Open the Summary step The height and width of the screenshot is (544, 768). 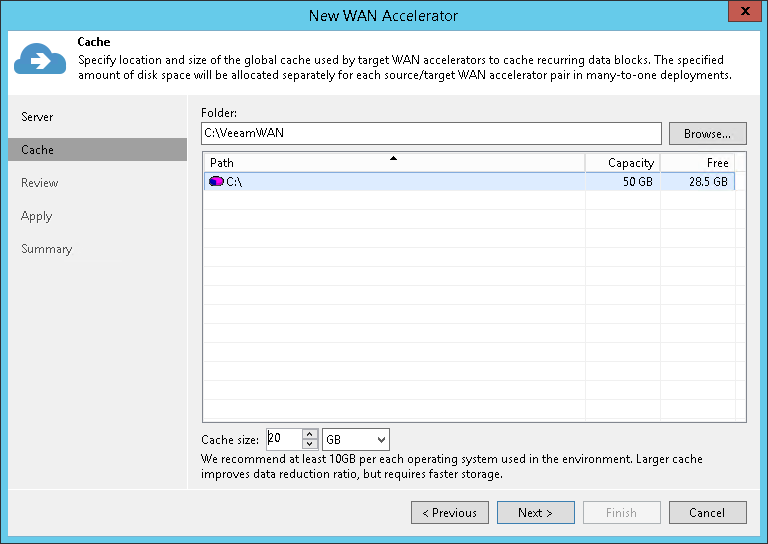47,249
